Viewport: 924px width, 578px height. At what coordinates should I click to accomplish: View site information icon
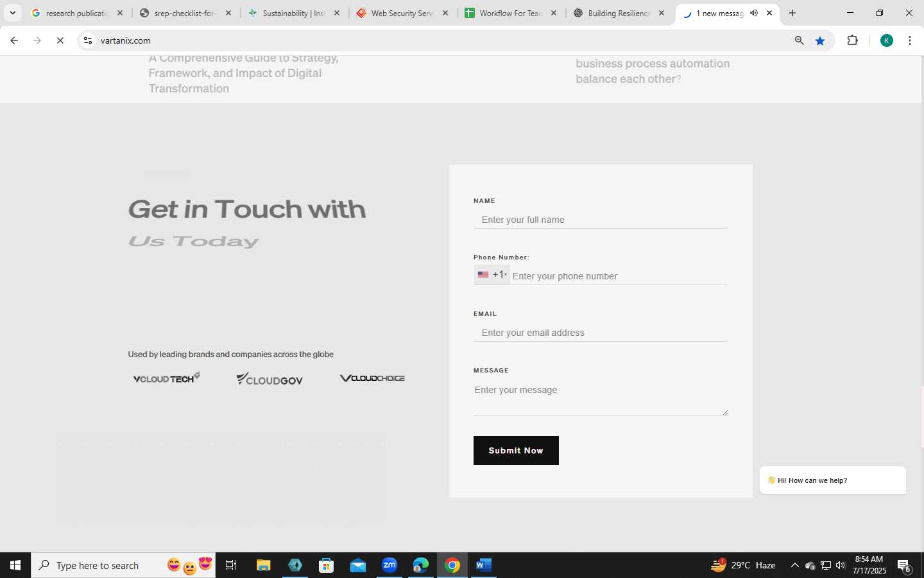point(88,40)
